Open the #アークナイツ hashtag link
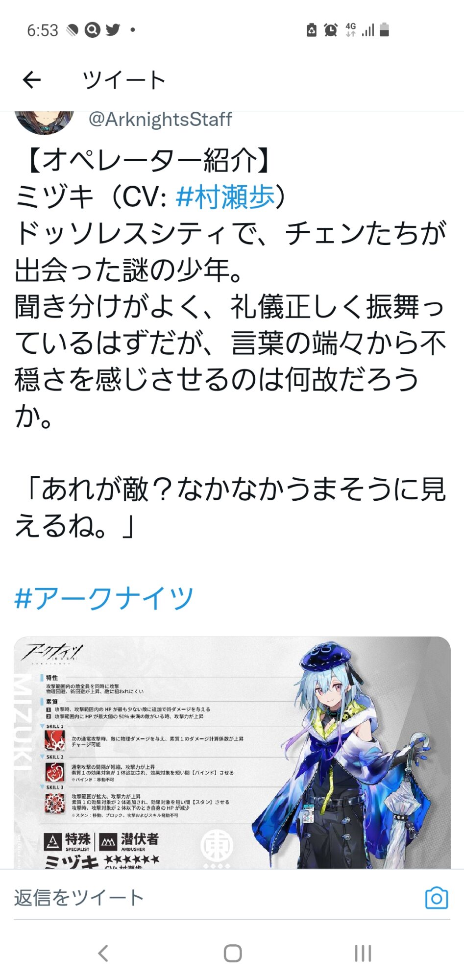The height and width of the screenshot is (980, 464). tap(104, 598)
